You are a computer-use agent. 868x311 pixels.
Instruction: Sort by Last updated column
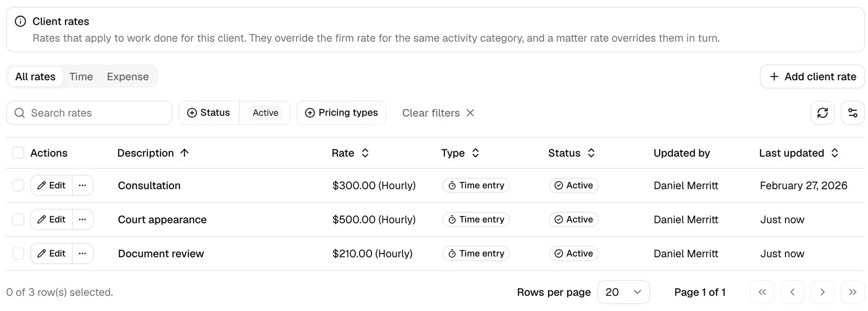pyautogui.click(x=799, y=153)
